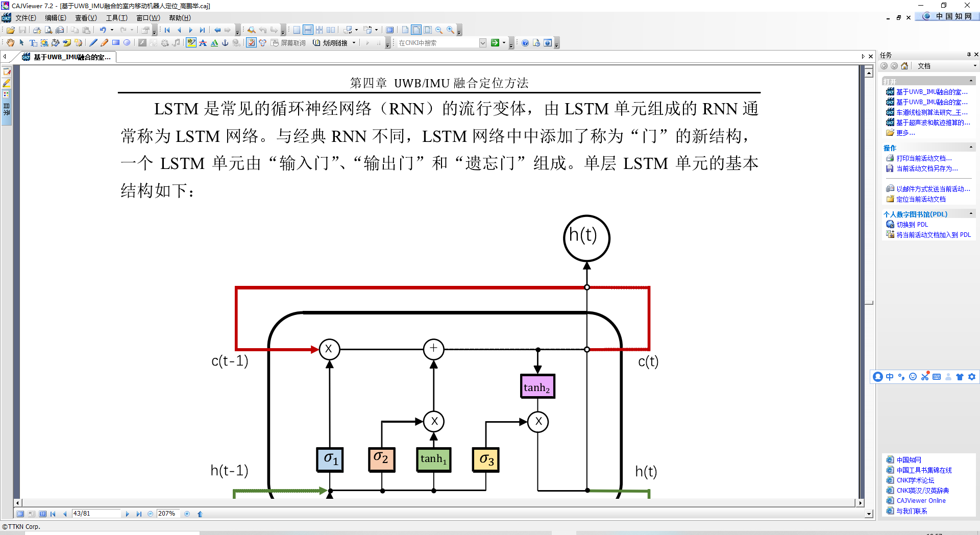Toggle full screen reading mode
This screenshot has height=535, width=980.
point(389,30)
